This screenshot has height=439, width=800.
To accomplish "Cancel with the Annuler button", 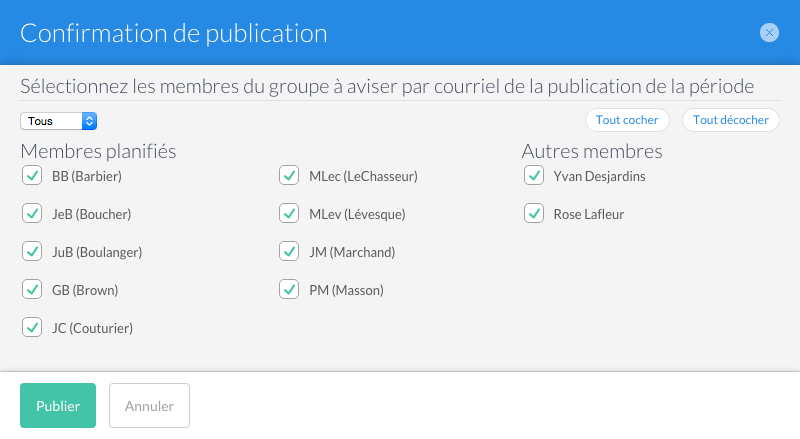I will (149, 405).
